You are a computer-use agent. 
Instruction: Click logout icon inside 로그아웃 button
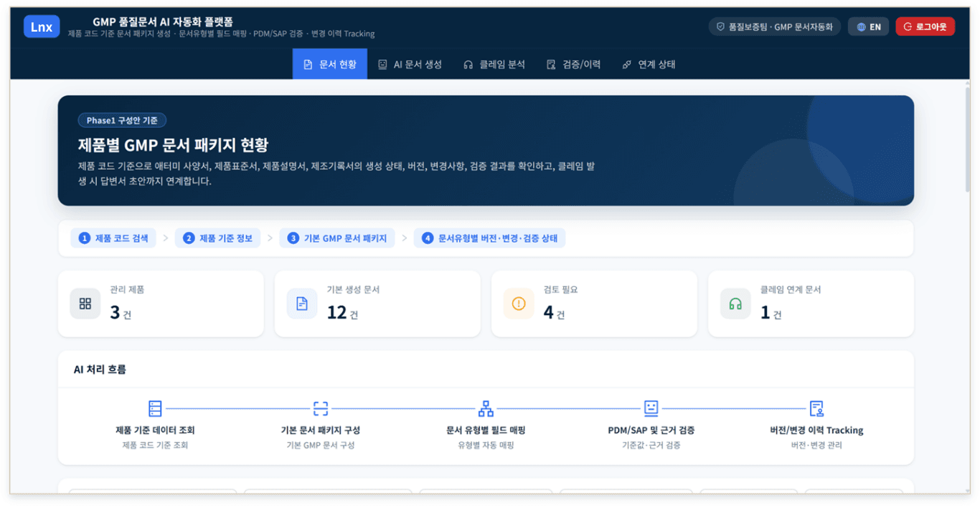click(x=908, y=27)
